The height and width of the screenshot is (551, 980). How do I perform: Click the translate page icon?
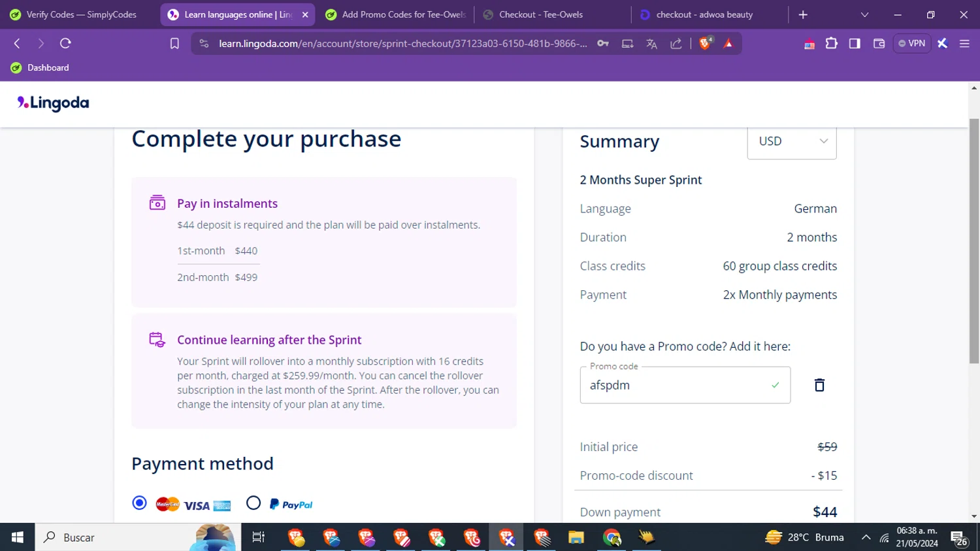[651, 43]
